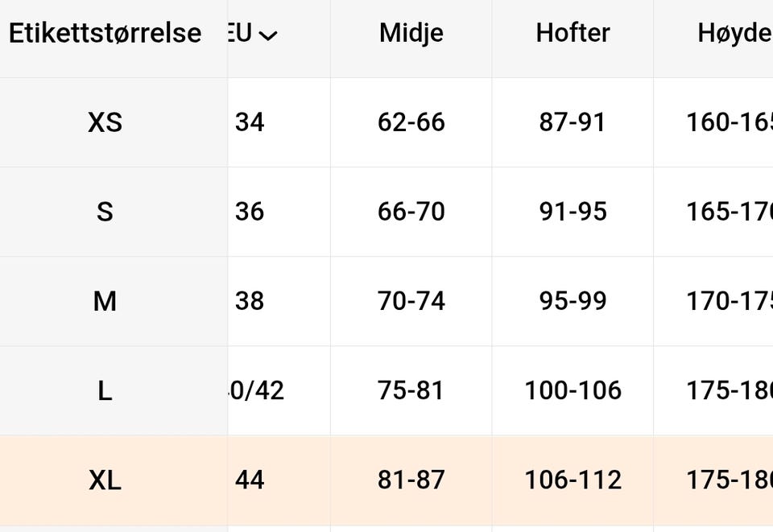Click the waist measurement 75-81 cell
The image size is (773, 532).
411,391
